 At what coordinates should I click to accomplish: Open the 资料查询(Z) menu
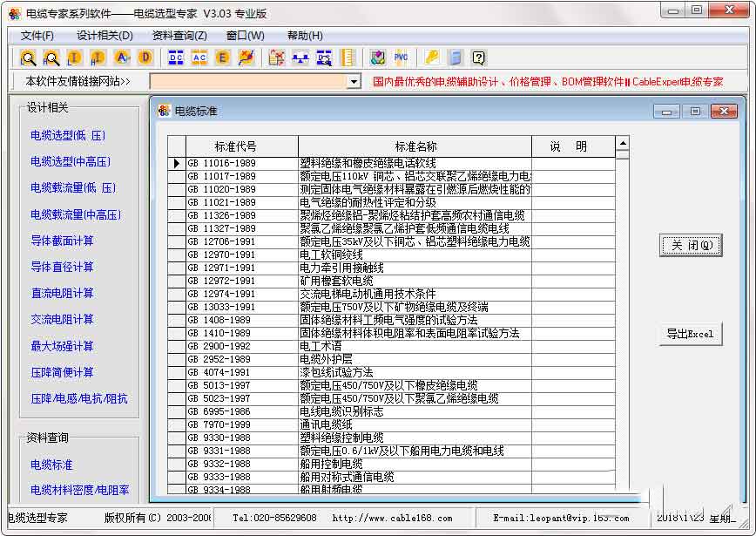pos(179,36)
